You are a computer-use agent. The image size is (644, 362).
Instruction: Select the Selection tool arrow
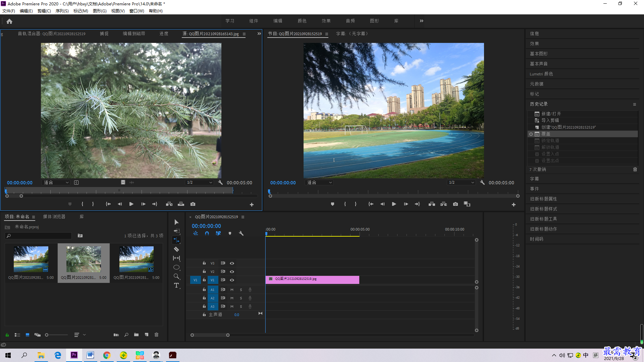point(176,222)
